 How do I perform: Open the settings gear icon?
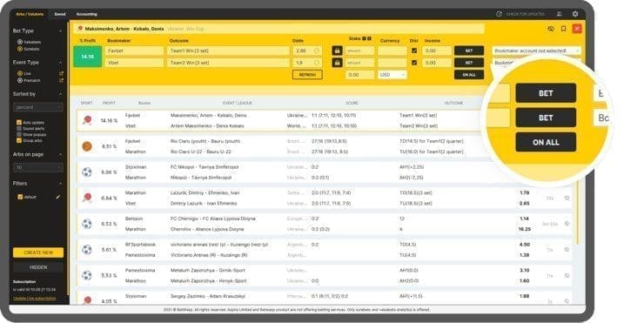click(575, 14)
